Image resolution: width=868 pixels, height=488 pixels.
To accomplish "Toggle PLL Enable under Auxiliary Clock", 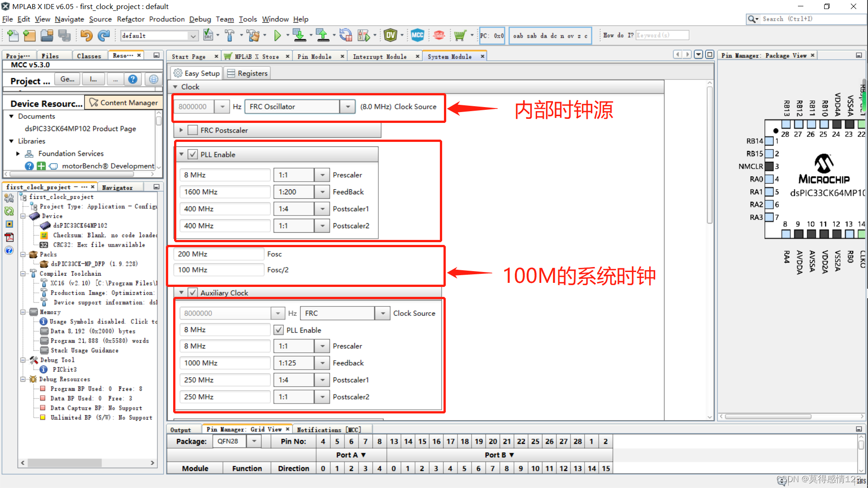I will (x=278, y=330).
